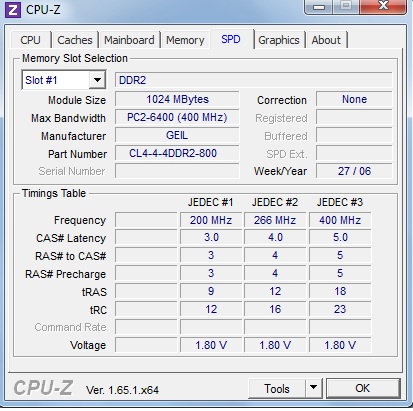Screen dimensions: 413x411
Task: Click the JEDEC #1 column header
Action: pyautogui.click(x=211, y=202)
